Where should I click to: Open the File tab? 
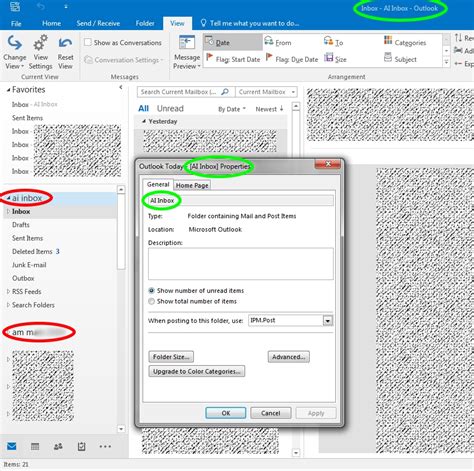pos(16,23)
